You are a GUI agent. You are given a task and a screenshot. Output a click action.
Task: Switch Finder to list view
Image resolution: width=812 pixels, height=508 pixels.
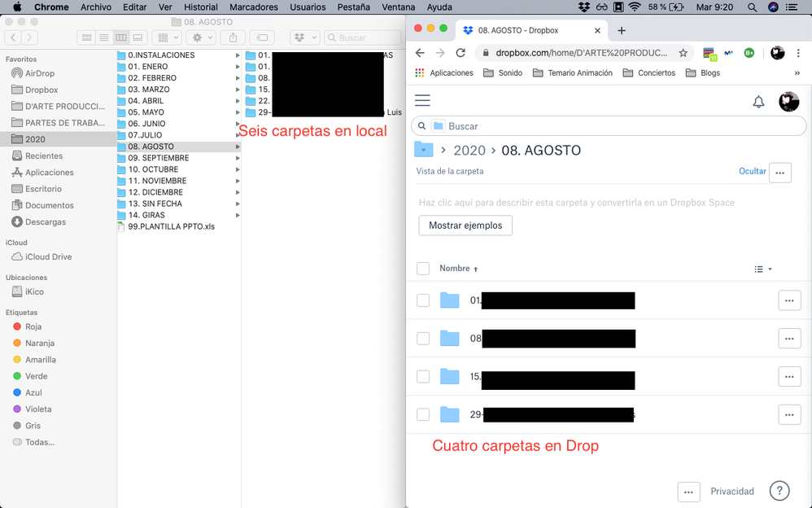pyautogui.click(x=103, y=37)
